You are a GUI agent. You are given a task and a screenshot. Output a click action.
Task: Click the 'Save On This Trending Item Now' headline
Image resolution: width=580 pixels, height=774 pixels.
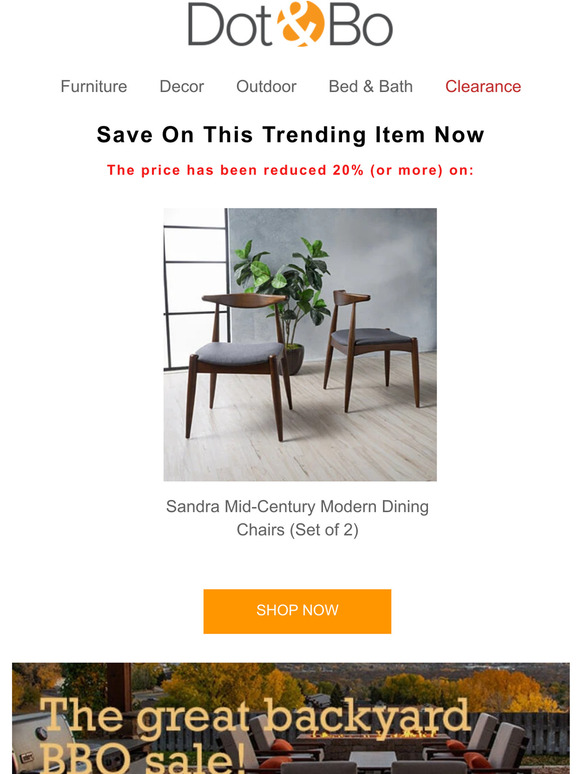pyautogui.click(x=290, y=134)
